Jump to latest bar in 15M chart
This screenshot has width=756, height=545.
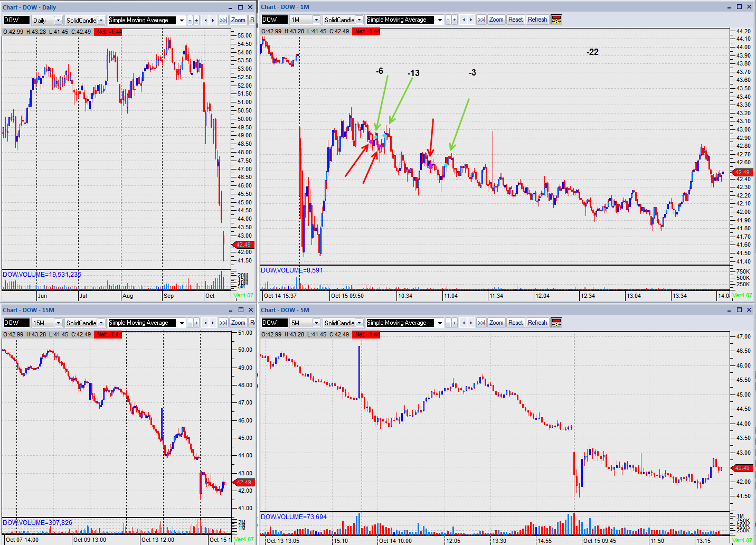[223, 323]
